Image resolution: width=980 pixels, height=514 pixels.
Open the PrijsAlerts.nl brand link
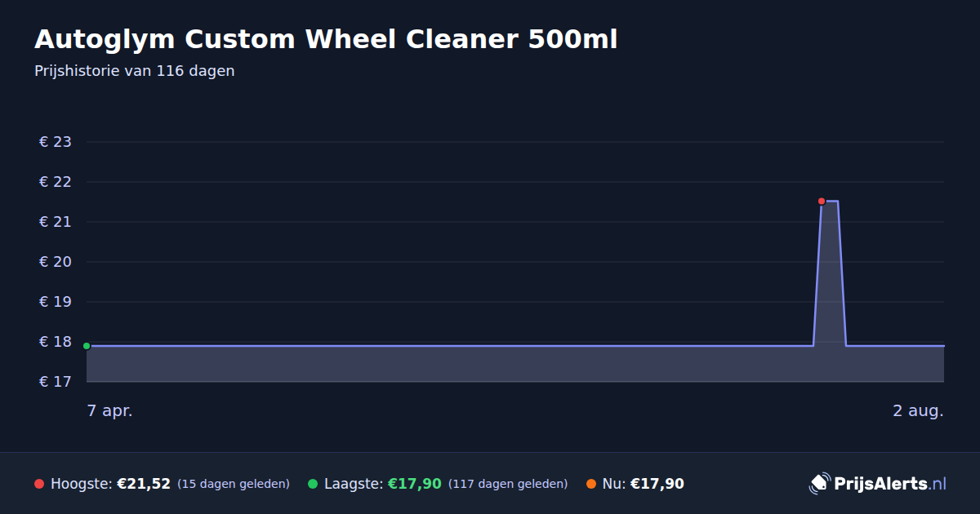pos(878,484)
